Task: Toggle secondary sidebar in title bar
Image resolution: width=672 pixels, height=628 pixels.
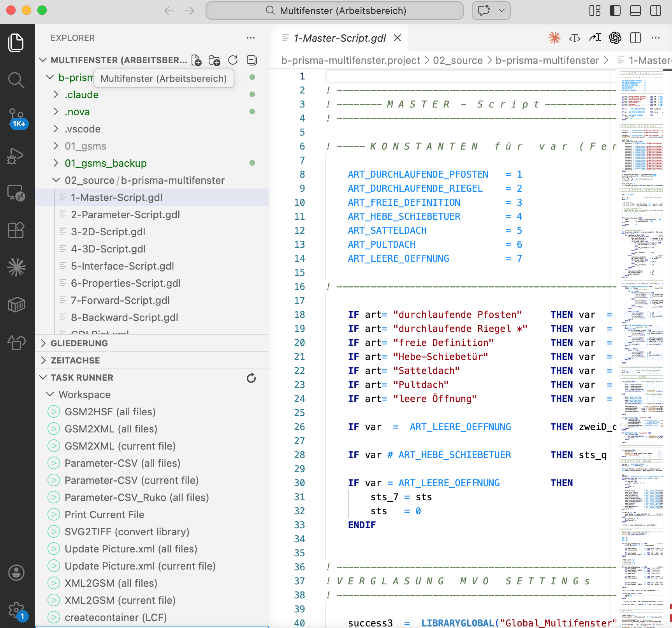Action: [656, 11]
